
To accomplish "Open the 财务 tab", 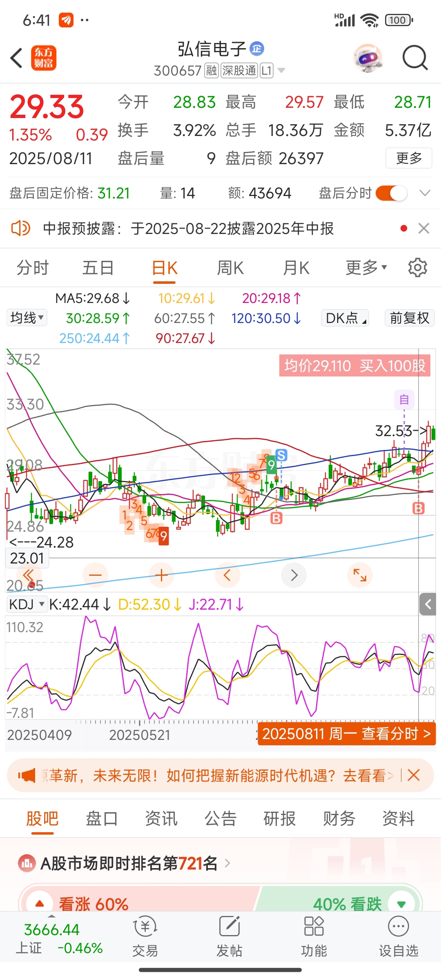I will [x=339, y=818].
